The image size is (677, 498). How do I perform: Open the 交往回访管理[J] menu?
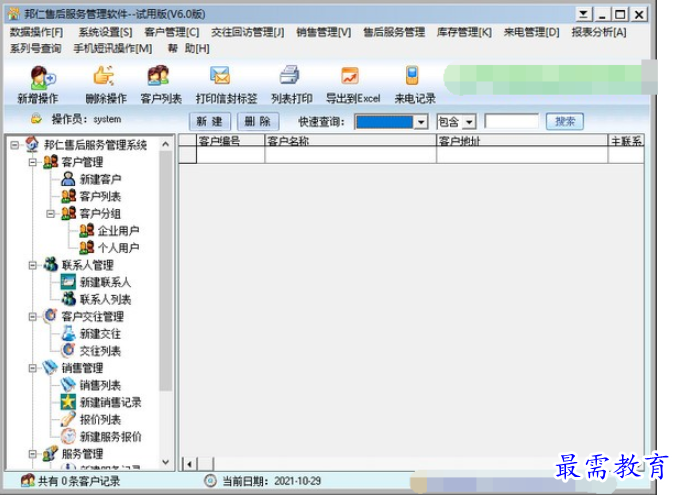[x=247, y=32]
